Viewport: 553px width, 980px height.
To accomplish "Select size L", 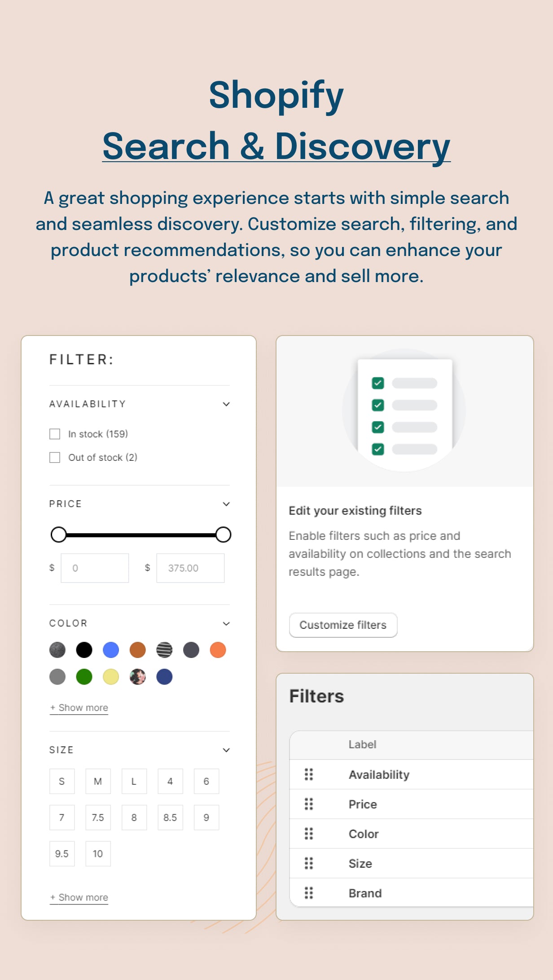I will pyautogui.click(x=134, y=781).
